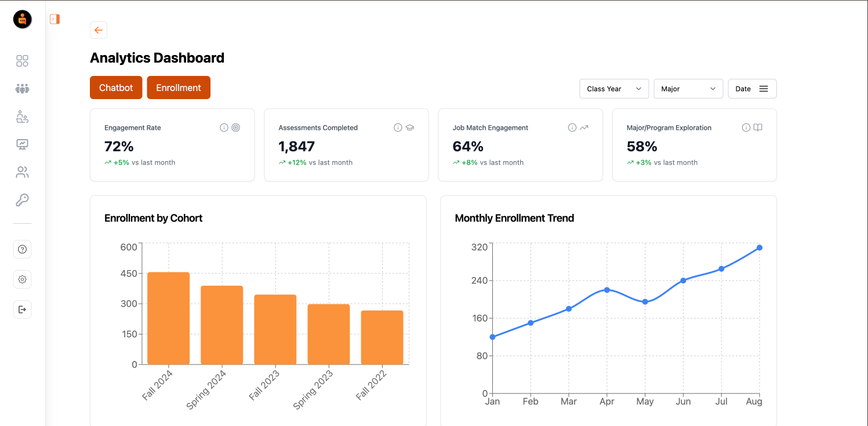Open the Class Year dropdown
This screenshot has height=426, width=868.
(x=614, y=89)
